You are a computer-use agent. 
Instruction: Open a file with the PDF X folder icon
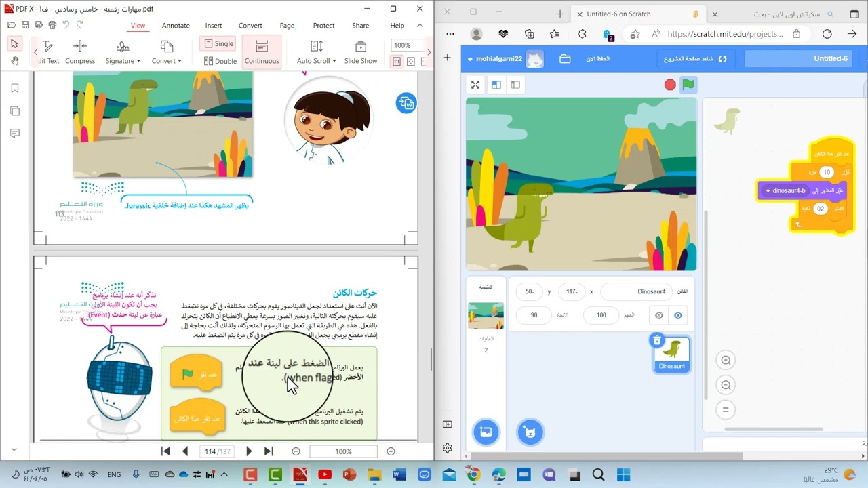pos(12,25)
